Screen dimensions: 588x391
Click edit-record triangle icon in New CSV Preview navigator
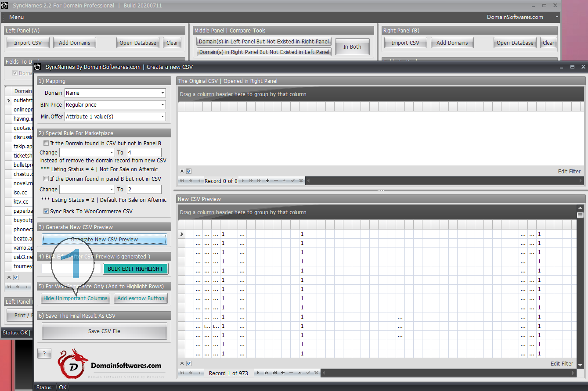(299, 373)
